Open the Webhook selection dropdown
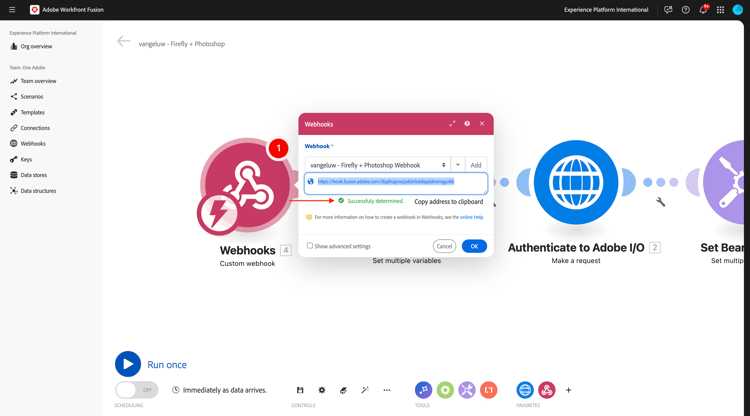 377,165
